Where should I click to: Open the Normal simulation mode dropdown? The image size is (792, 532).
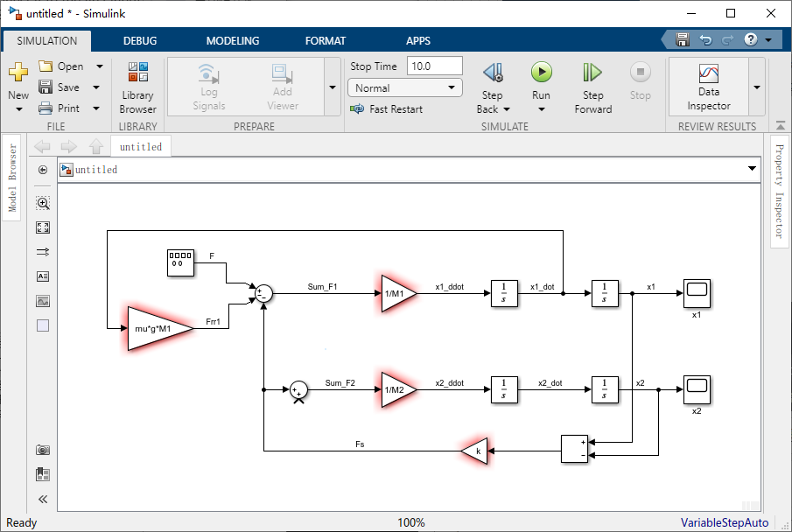[405, 87]
